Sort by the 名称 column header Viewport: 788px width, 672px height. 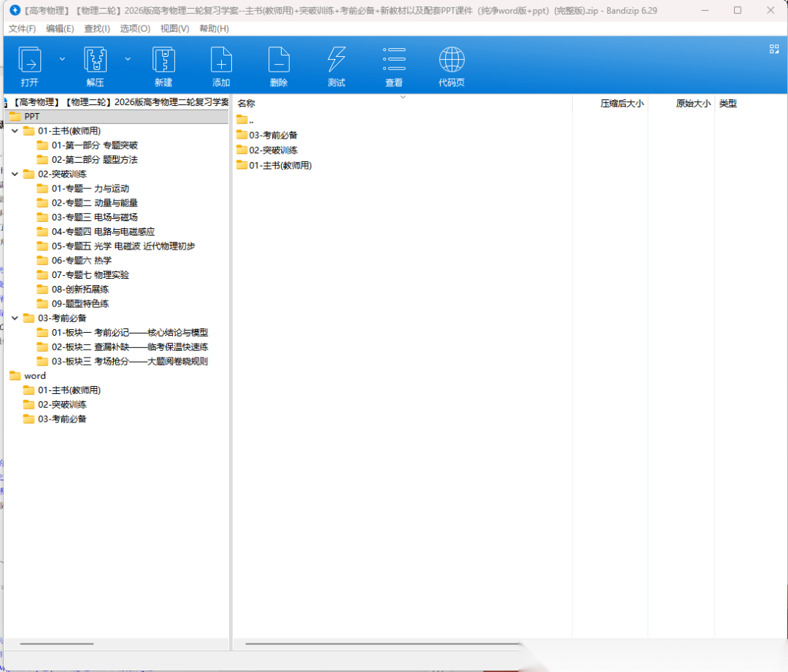(247, 104)
